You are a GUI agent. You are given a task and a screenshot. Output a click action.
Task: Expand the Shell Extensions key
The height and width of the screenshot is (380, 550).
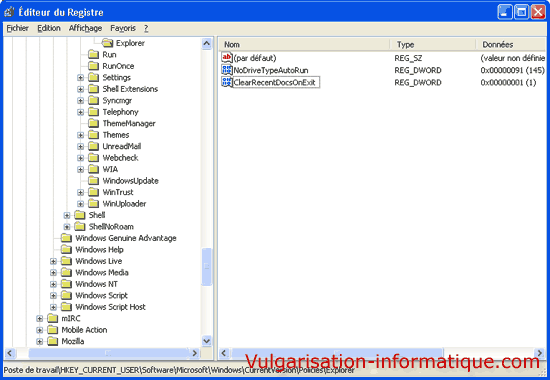(80, 89)
